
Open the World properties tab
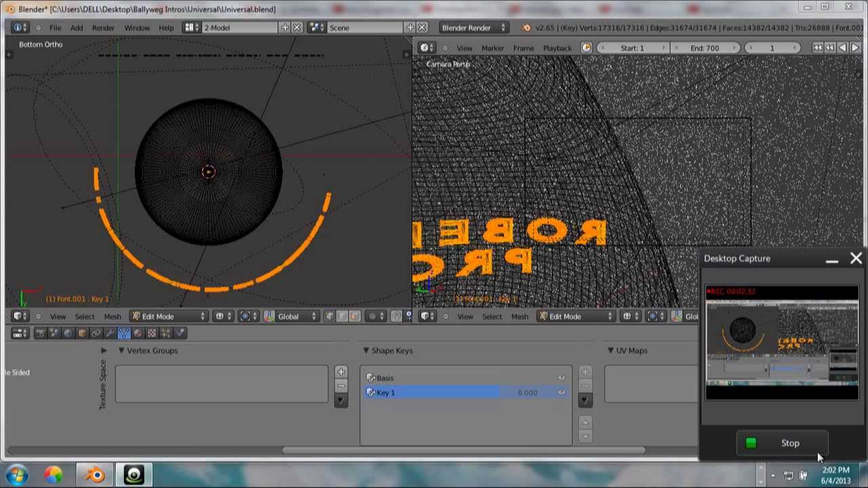click(x=68, y=333)
